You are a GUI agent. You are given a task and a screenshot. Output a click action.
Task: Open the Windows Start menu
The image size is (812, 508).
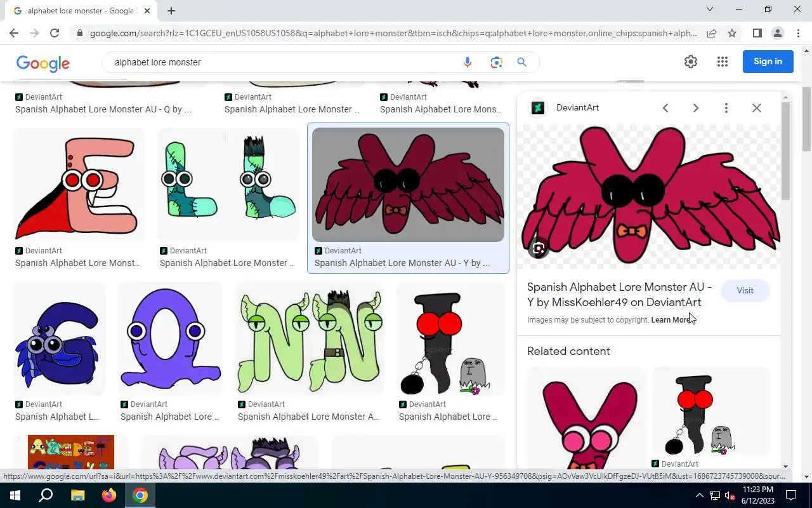(x=15, y=495)
